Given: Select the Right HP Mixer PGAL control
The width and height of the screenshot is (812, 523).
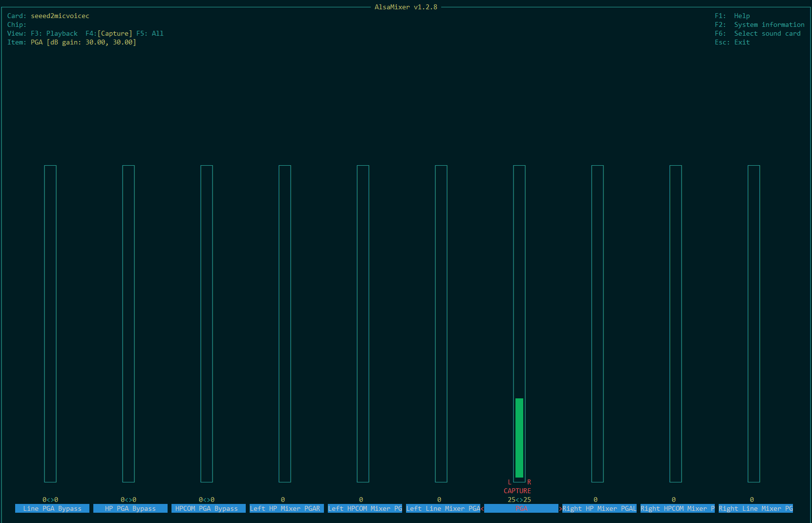Looking at the screenshot, I should click(599, 508).
